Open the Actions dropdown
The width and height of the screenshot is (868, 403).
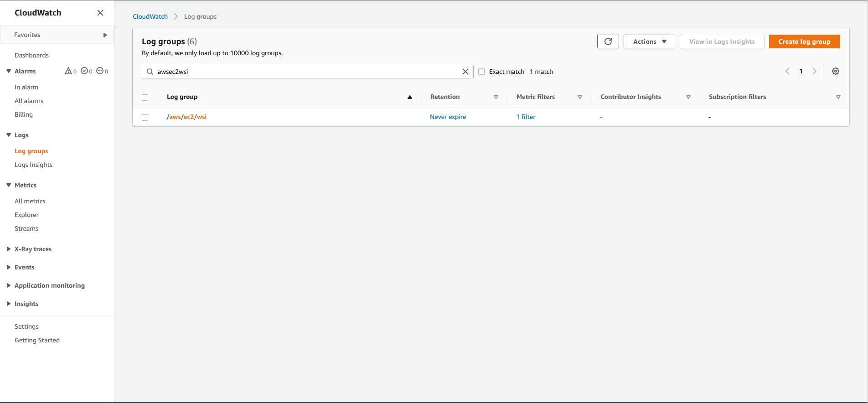click(x=649, y=41)
